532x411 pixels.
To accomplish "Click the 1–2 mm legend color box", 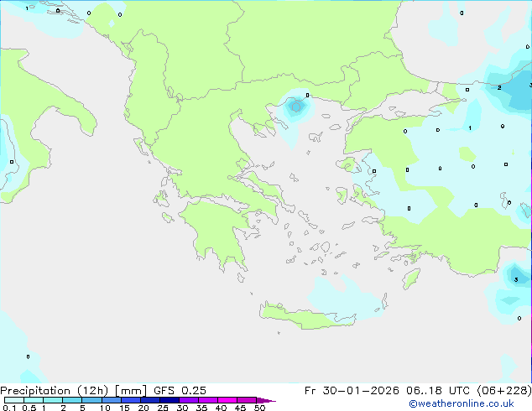I will pyautogui.click(x=53, y=400).
